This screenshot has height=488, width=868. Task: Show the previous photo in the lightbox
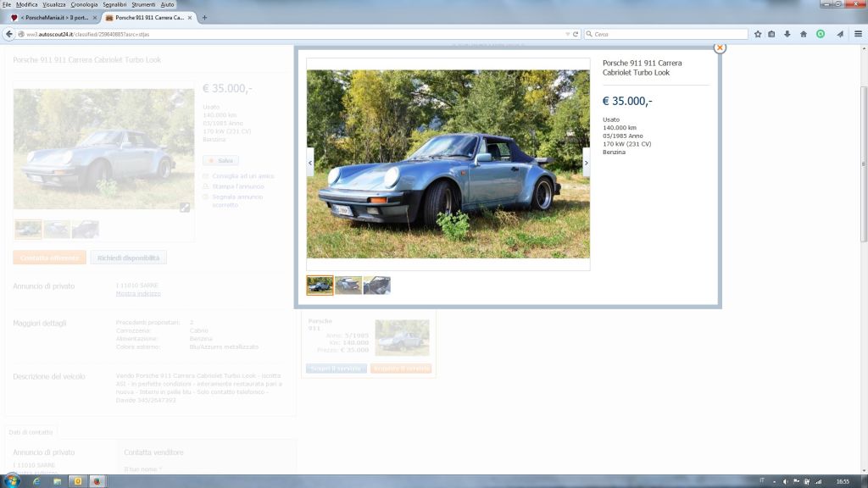click(310, 163)
